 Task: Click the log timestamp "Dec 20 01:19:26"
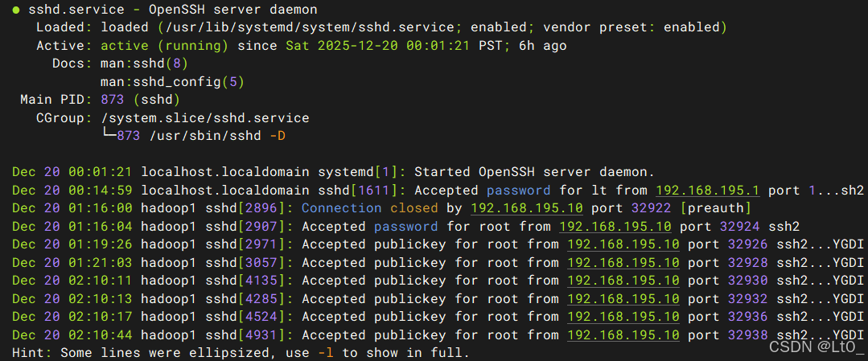72,244
